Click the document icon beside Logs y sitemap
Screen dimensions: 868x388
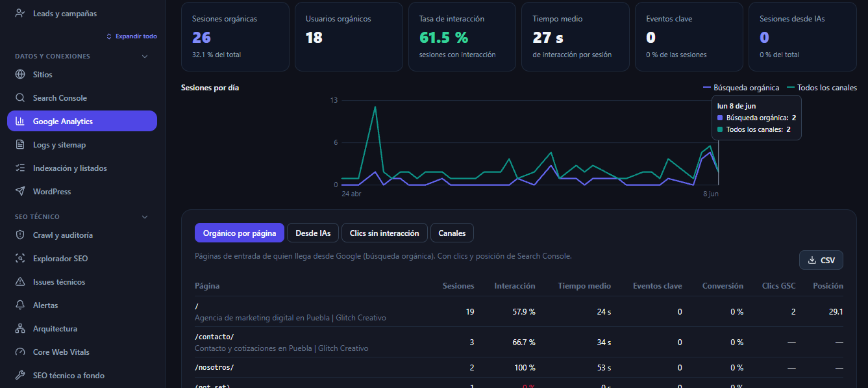(x=20, y=144)
